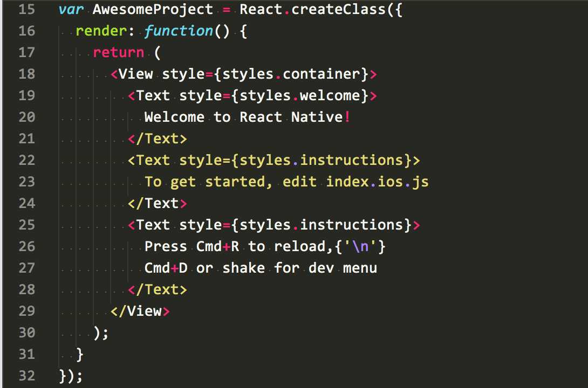This screenshot has width=588, height=388.
Task: Click line number 16 in the gutter
Action: (26, 31)
